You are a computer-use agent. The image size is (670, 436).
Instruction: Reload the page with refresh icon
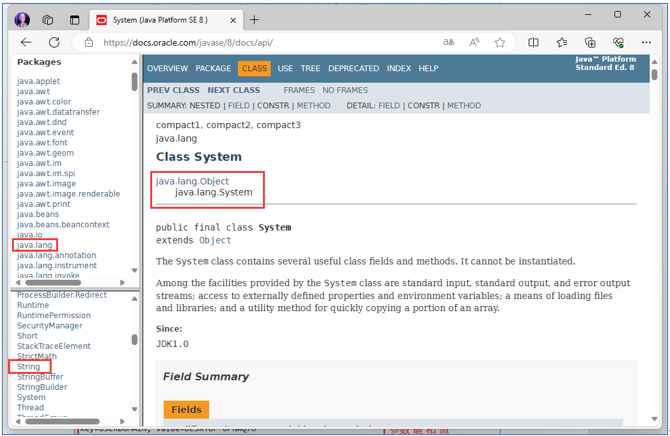click(x=54, y=42)
